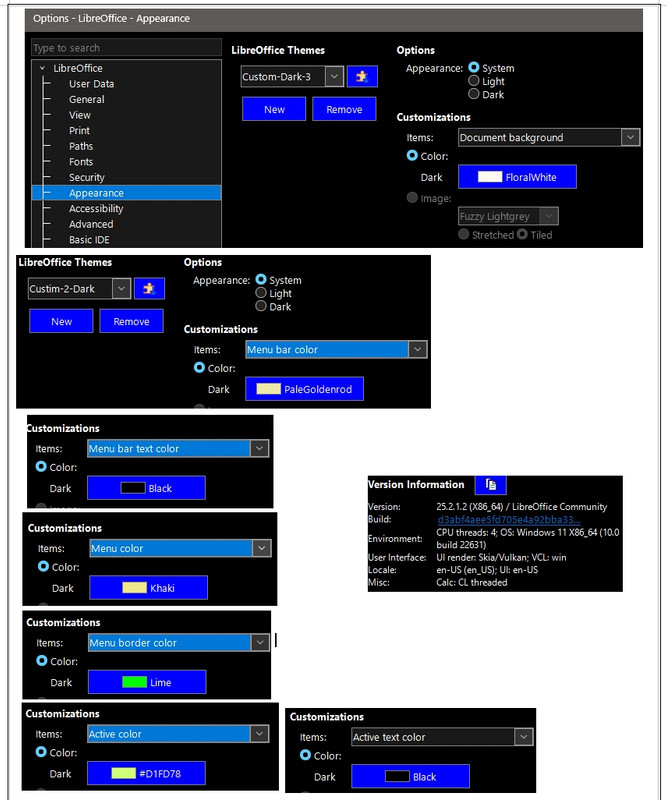Screen dimensions: 667x800
Task: Open the Menu border color dropdown
Action: pyautogui.click(x=260, y=643)
